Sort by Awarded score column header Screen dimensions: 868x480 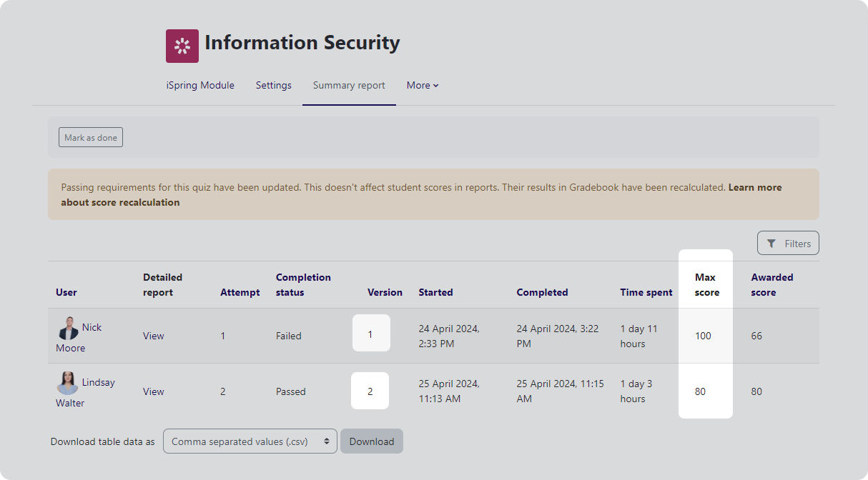[771, 284]
